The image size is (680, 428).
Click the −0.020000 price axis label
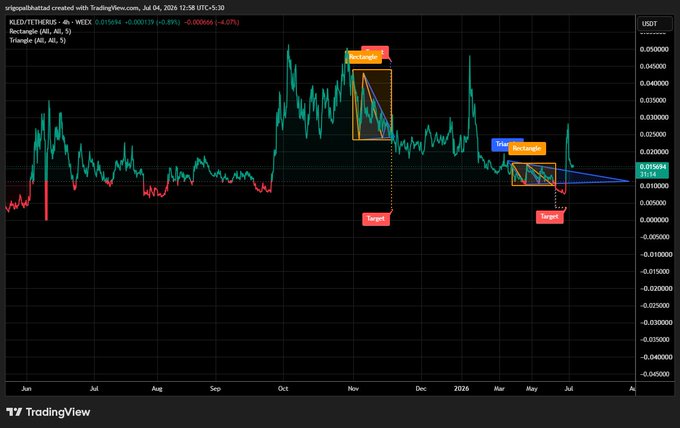click(x=654, y=288)
